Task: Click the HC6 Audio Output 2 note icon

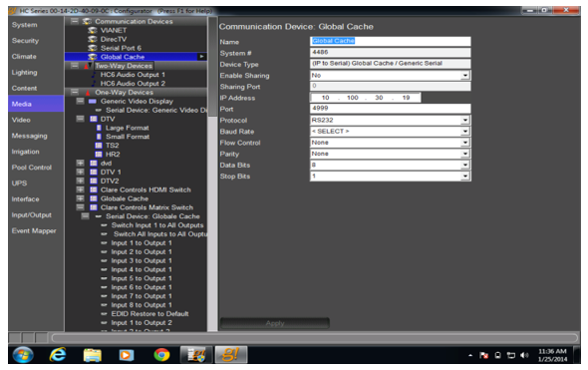Action: pyautogui.click(x=94, y=84)
